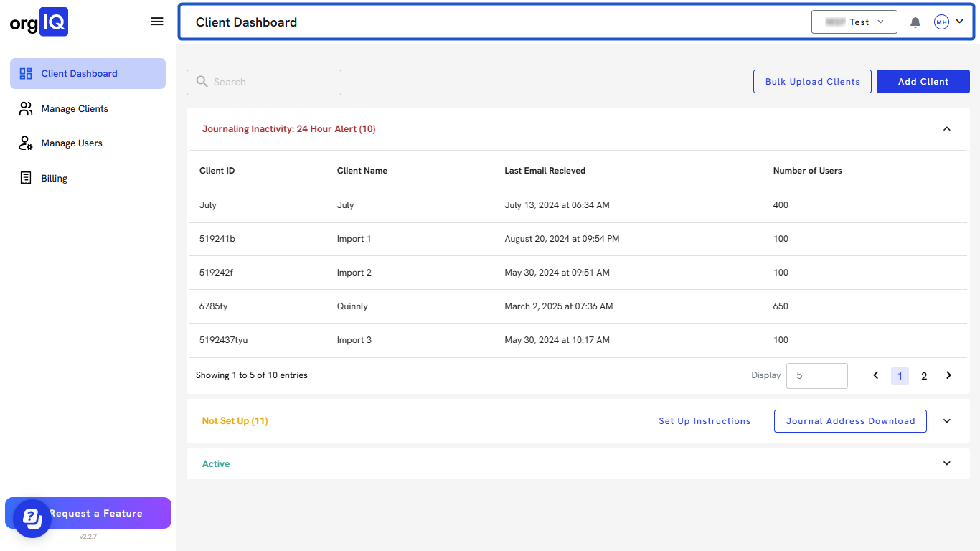Click Bulk Upload Clients button

point(812,82)
